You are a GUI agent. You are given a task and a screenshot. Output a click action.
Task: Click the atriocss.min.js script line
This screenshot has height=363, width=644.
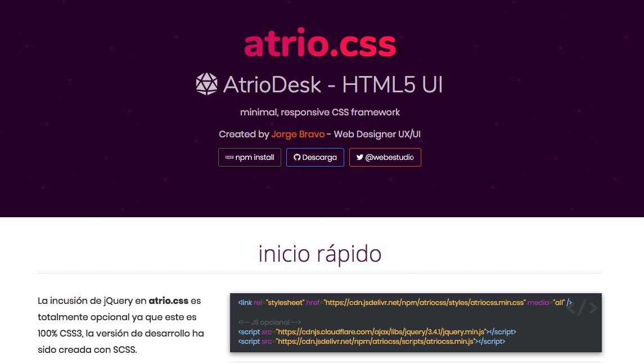pos(372,341)
